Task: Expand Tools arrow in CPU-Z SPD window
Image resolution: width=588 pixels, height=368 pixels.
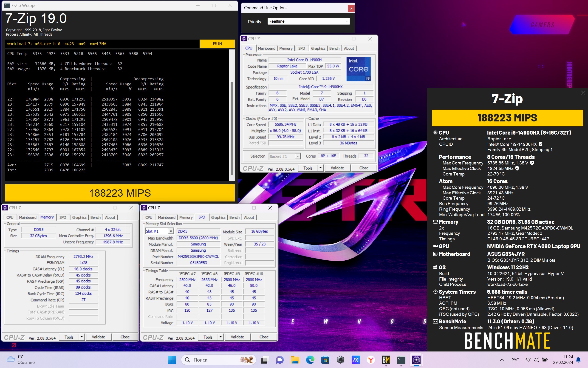Action: tap(221, 337)
